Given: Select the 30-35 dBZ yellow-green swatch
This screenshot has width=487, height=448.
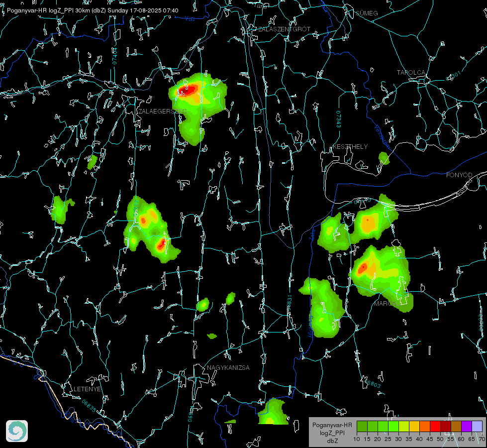Looking at the screenshot, I should click(x=404, y=426).
